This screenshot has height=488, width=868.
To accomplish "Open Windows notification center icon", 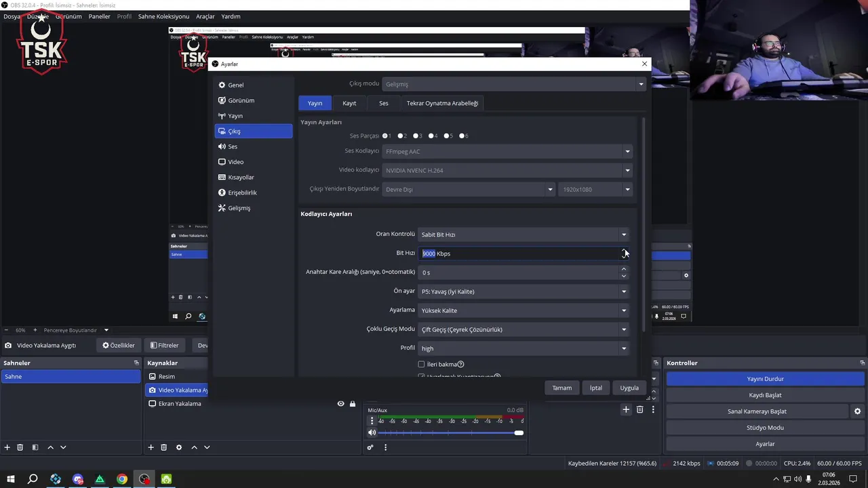I will click(854, 479).
